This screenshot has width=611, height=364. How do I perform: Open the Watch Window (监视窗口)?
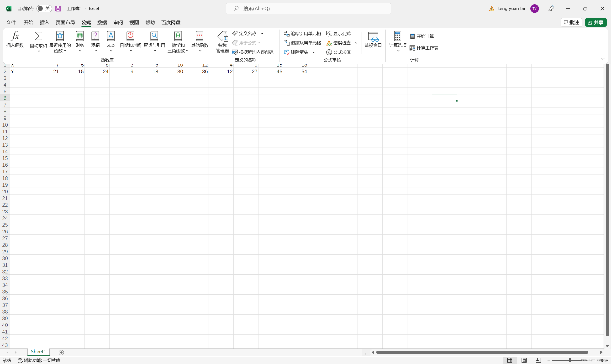point(373,39)
